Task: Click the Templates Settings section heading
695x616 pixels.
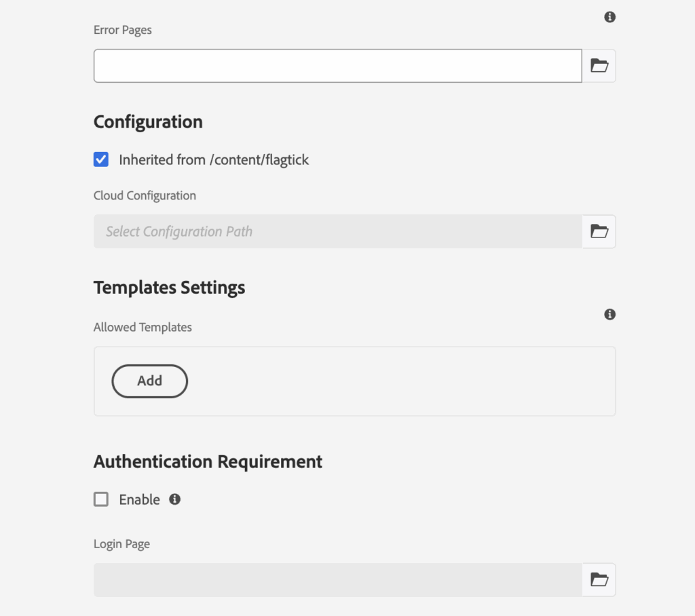Action: coord(169,288)
